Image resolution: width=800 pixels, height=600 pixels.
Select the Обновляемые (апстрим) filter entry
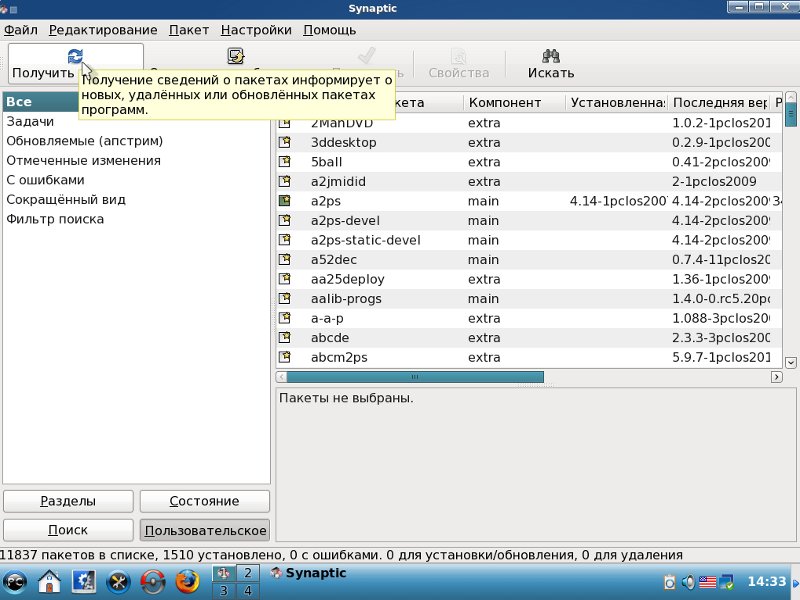(85, 141)
